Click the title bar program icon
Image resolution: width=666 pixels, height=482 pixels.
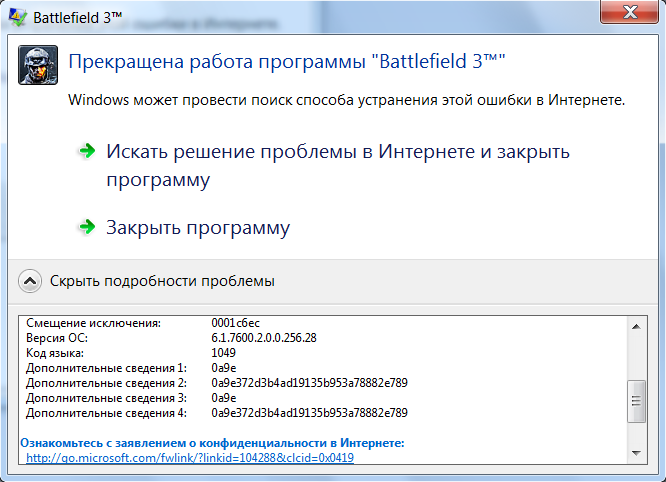pyautogui.click(x=18, y=17)
